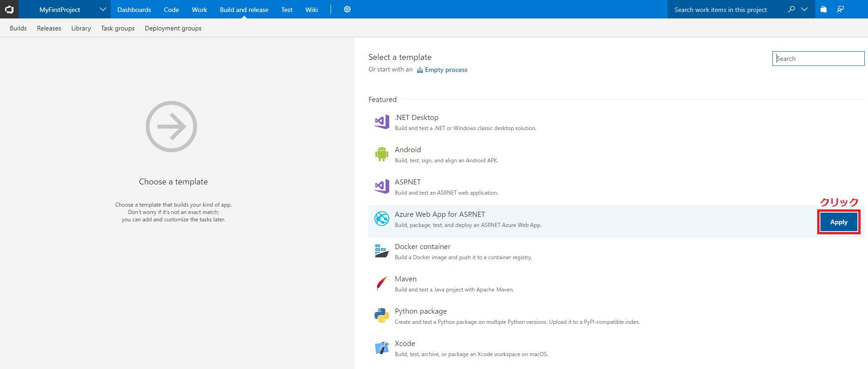This screenshot has width=868, height=369.
Task: Select the Python package template icon
Action: (x=381, y=315)
